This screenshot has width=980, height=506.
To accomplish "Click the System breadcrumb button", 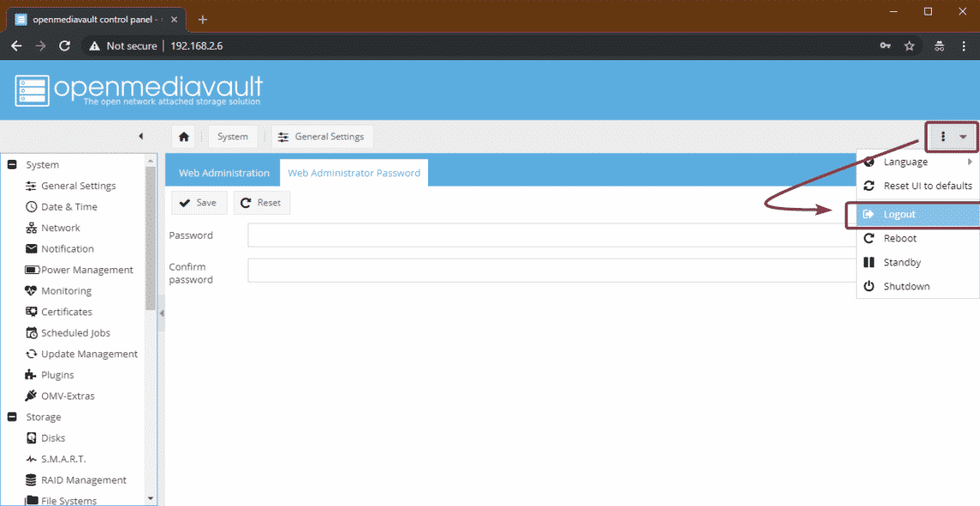I will point(232,137).
